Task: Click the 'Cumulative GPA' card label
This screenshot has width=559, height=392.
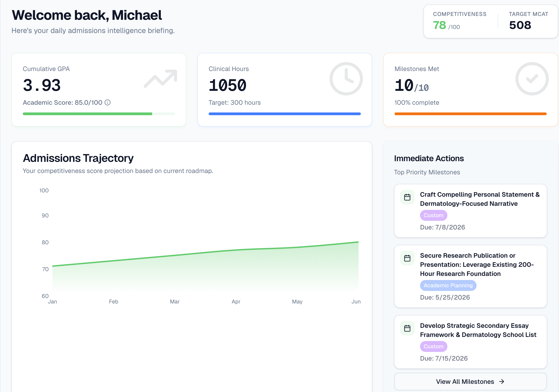Action: 46,69
